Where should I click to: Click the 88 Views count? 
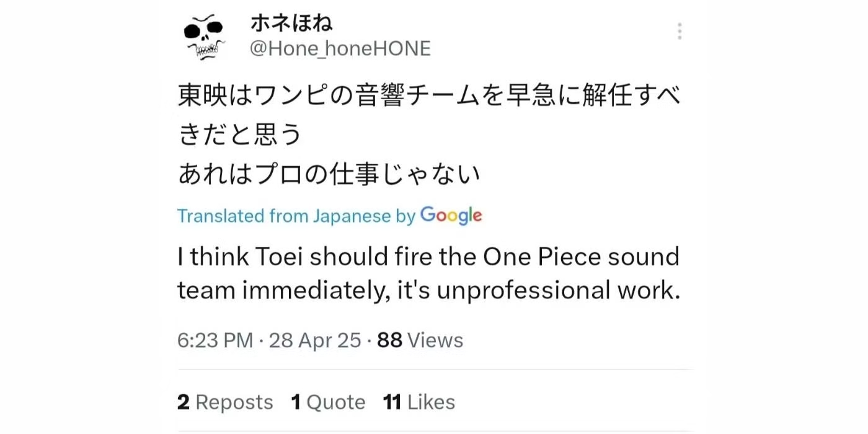coord(420,340)
